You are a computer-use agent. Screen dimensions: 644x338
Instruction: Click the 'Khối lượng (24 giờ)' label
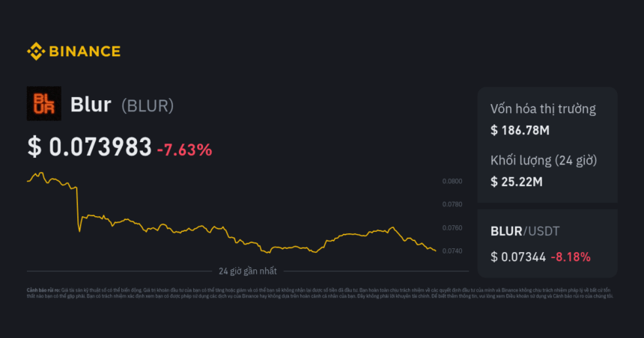(x=544, y=160)
